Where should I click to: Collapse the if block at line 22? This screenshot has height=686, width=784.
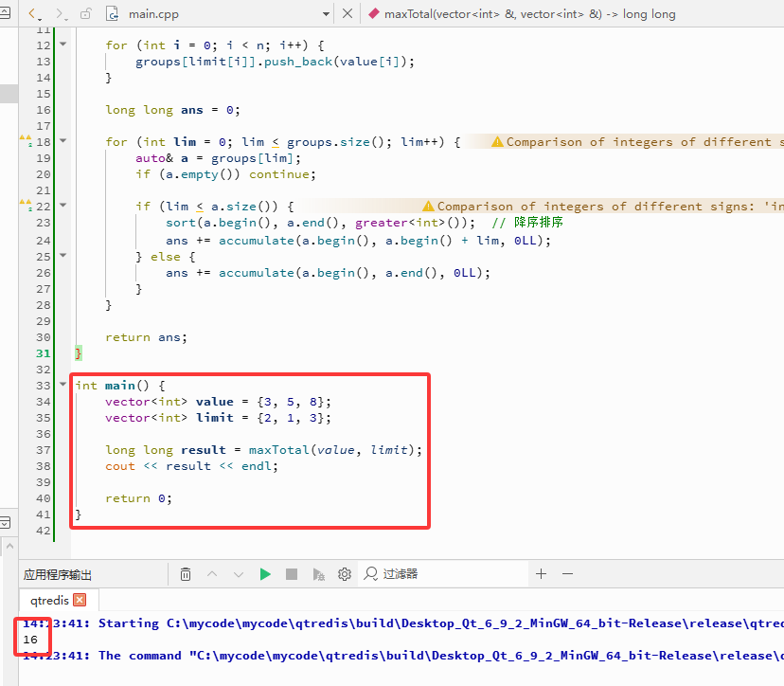(x=63, y=205)
